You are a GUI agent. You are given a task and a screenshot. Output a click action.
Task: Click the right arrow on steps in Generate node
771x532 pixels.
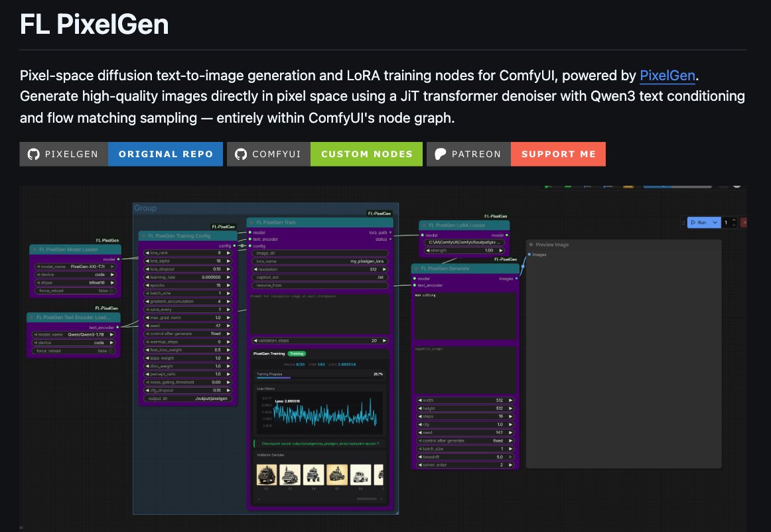(x=510, y=417)
